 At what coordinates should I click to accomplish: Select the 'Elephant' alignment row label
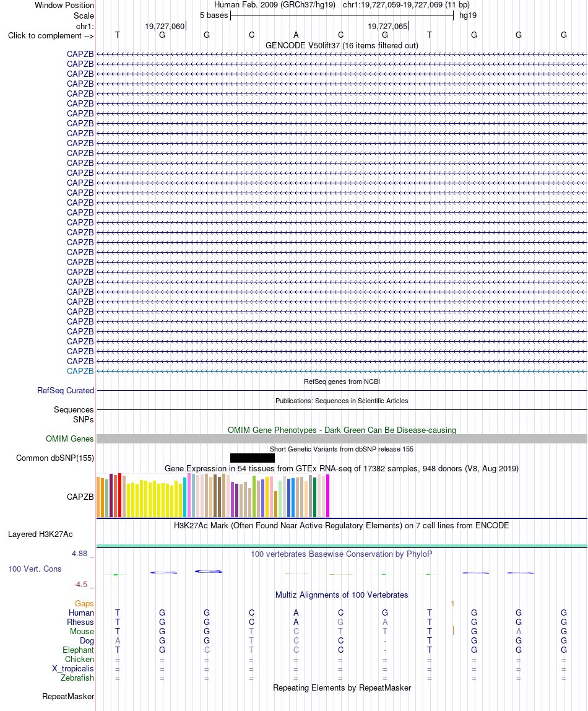point(78,650)
